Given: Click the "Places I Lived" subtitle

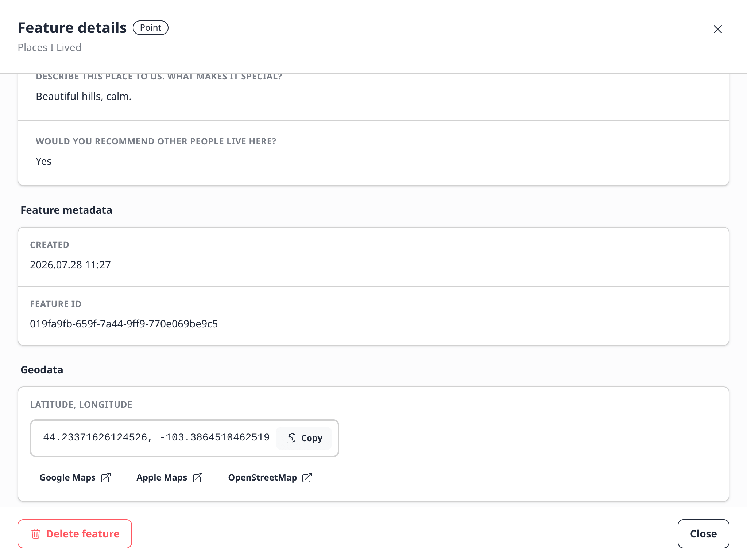Looking at the screenshot, I should pyautogui.click(x=49, y=47).
